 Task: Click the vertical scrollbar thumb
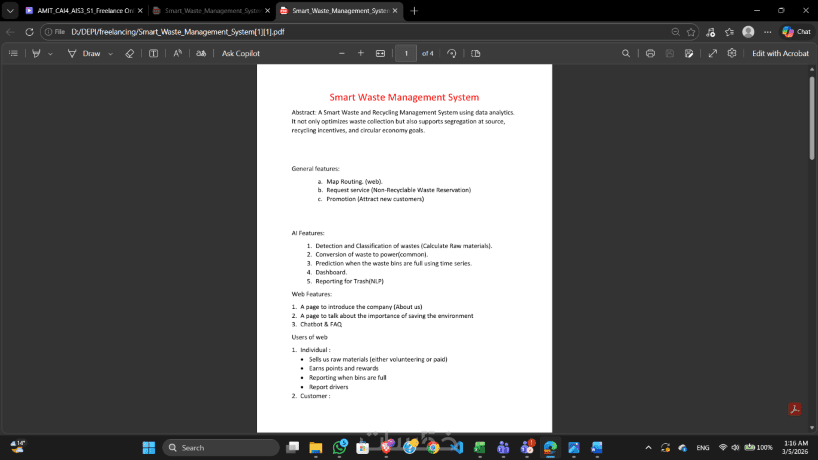[812, 118]
